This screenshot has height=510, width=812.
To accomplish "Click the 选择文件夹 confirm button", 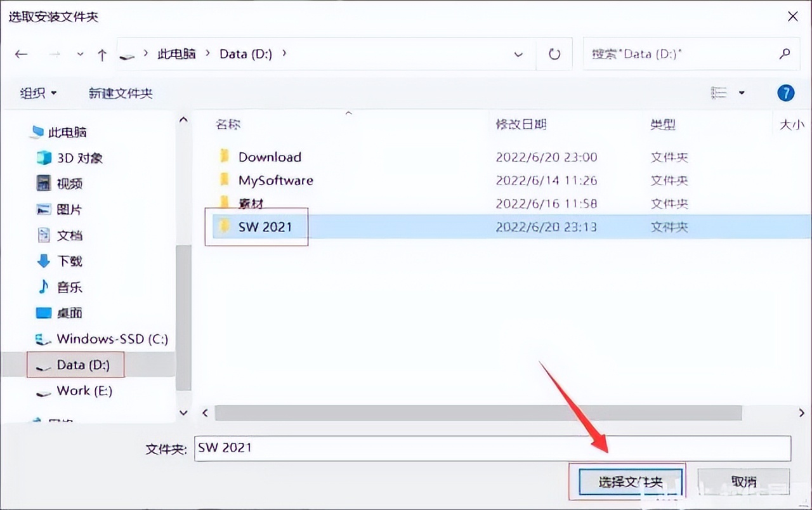I will (630, 481).
